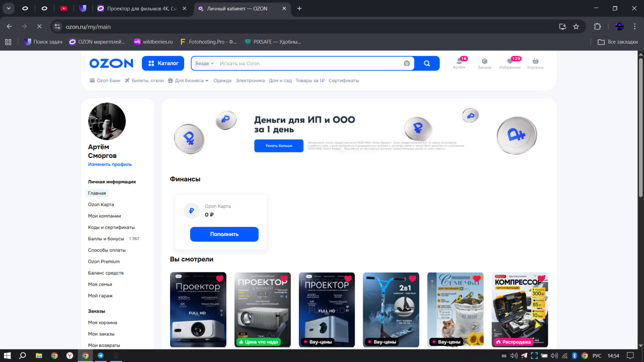The image size is (644, 362).
Task: Unfavorite the scooter product with its heart
Action: pyautogui.click(x=413, y=279)
